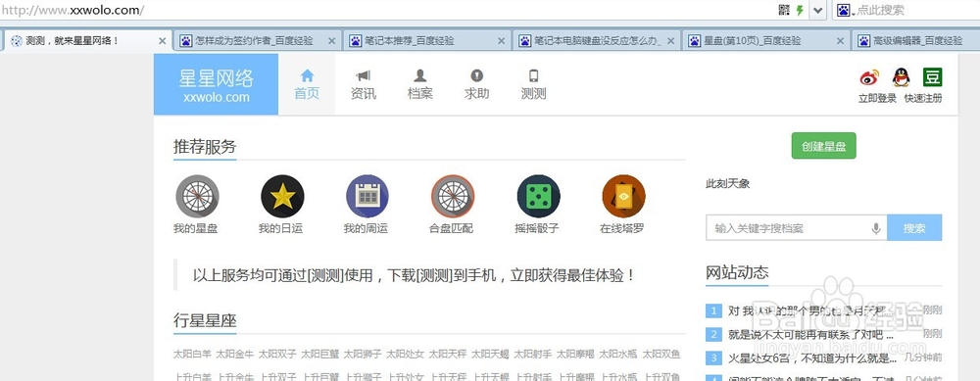Open 太阳摩羯 link
980x381 pixels.
[575, 355]
